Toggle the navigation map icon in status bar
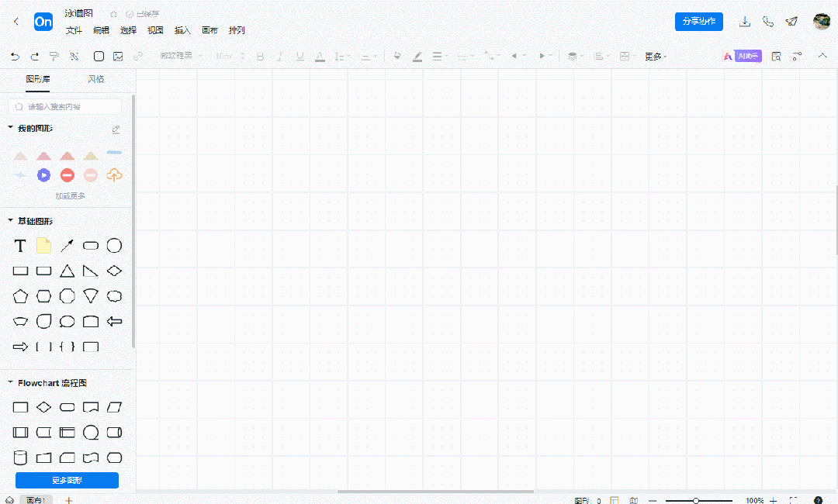The height and width of the screenshot is (504, 838). pyautogui.click(x=633, y=500)
